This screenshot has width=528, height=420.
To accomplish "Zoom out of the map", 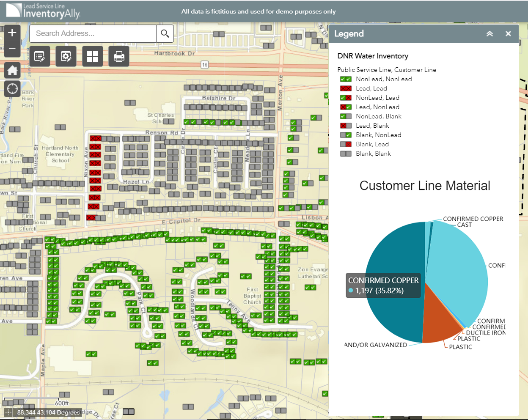I will tap(12, 49).
